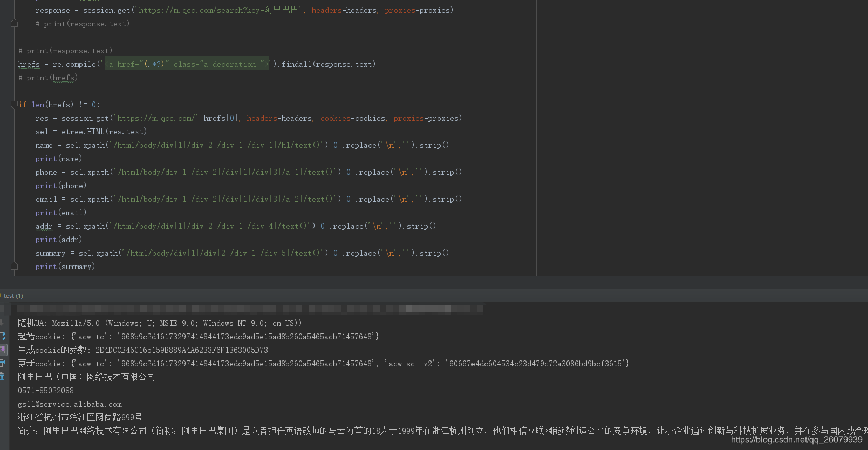Viewport: 868px width, 450px height.
Task: Click 'email = sel.xpath' assignment line
Action: click(249, 199)
